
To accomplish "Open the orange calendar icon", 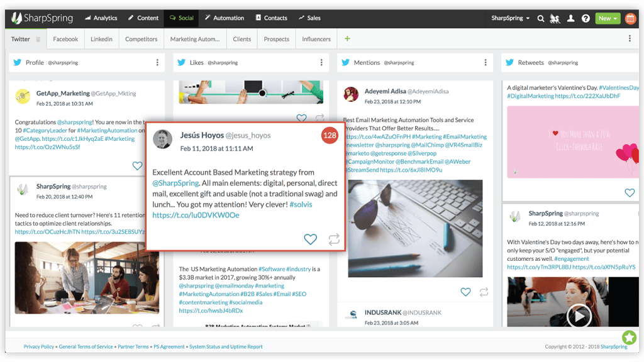I will (630, 18).
